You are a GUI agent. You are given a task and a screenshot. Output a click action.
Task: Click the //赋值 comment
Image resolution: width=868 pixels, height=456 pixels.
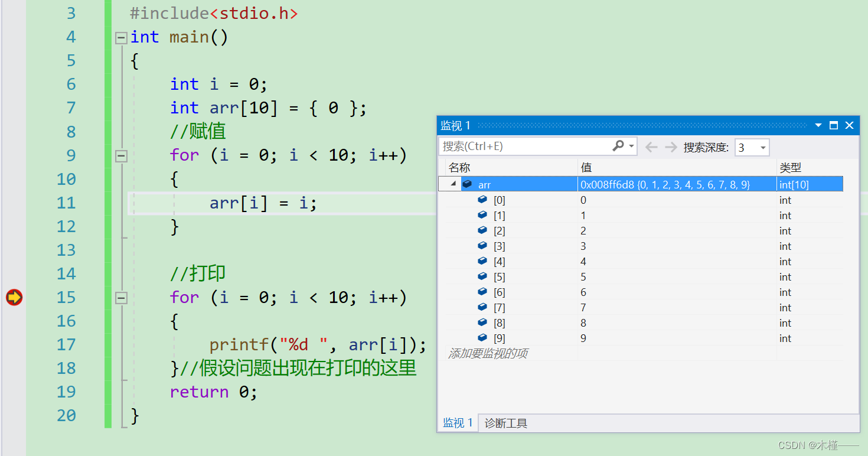198,132
